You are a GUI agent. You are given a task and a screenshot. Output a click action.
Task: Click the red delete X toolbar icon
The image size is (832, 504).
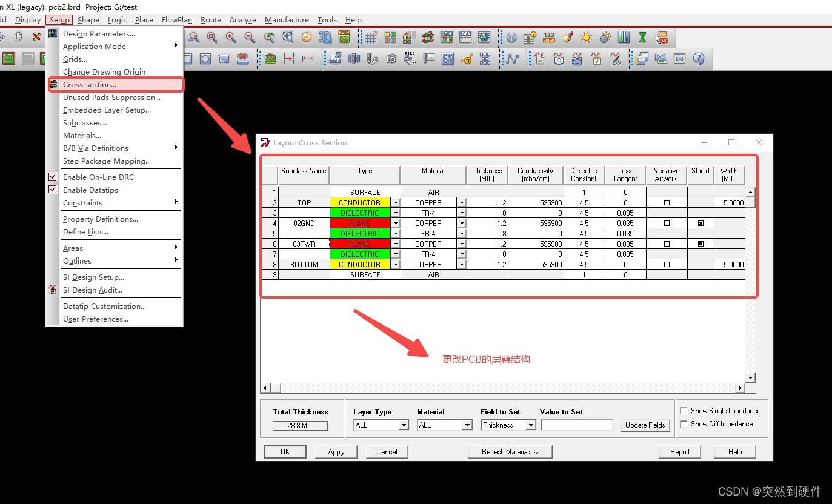click(36, 37)
